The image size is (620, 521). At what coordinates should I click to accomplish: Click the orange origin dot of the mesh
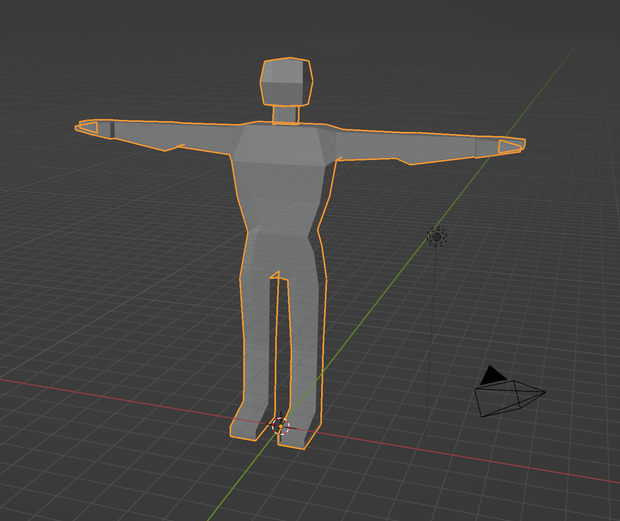(281, 426)
